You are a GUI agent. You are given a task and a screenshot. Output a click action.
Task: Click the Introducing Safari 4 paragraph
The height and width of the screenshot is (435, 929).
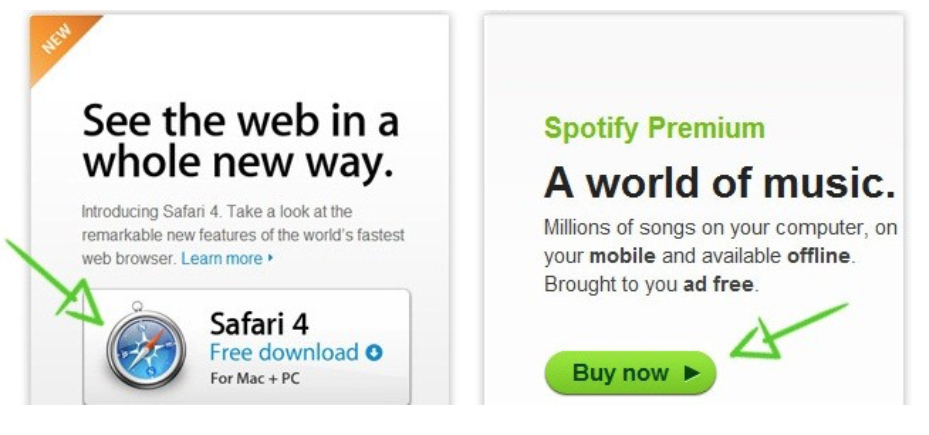(x=243, y=235)
